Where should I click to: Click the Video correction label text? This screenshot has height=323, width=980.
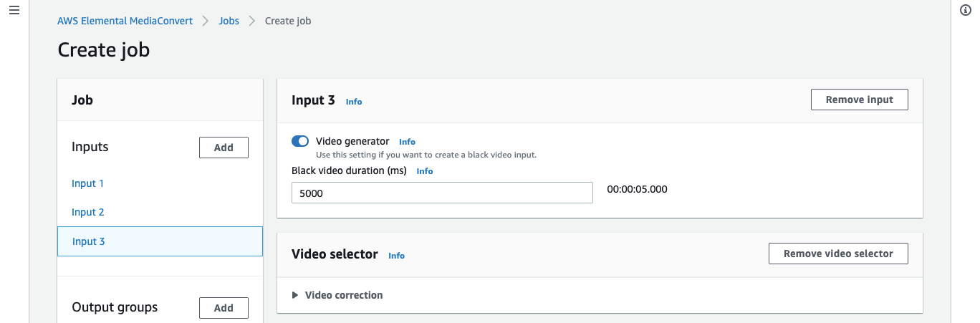[344, 295]
